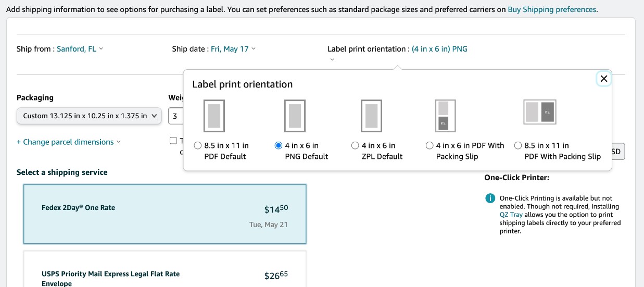Viewport: 644px width, 287px height.
Task: Choose 8.5 x 11 PDF With Packing Slip
Action: tap(518, 146)
